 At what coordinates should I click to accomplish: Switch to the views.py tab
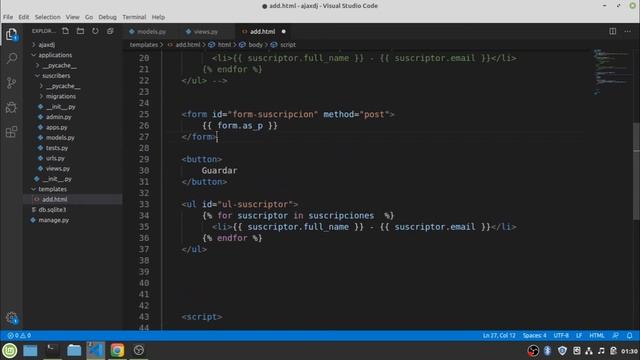(206, 31)
